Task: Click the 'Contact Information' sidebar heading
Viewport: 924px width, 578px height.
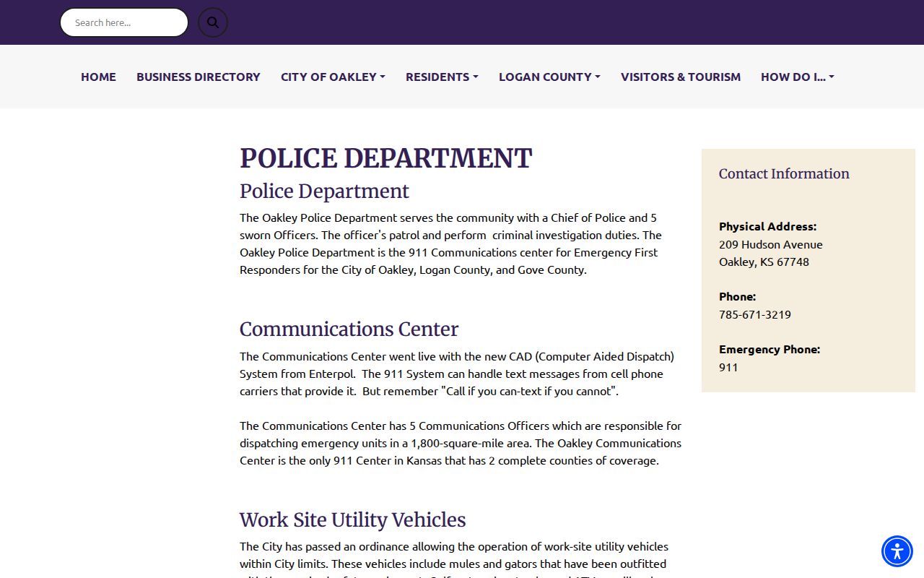Action: point(784,173)
